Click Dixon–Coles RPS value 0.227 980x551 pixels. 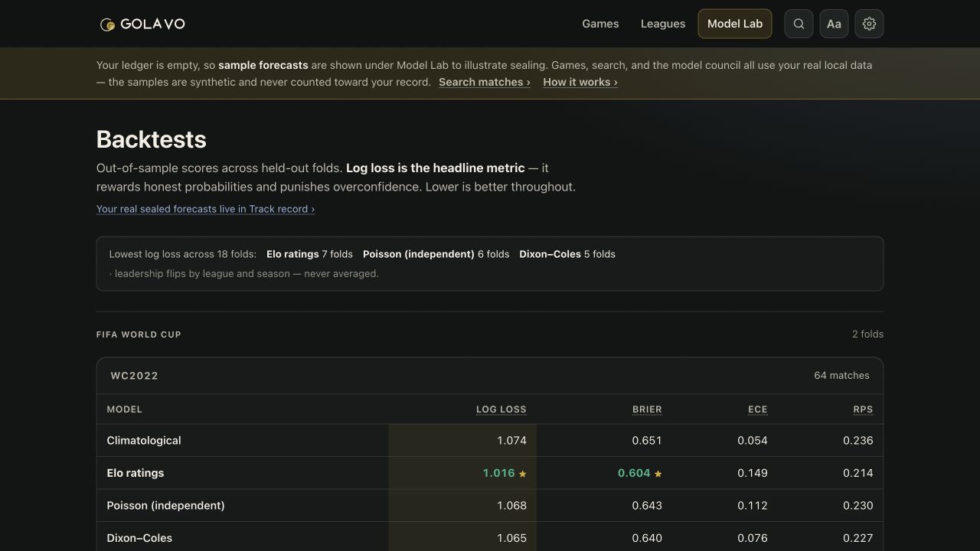click(x=858, y=538)
